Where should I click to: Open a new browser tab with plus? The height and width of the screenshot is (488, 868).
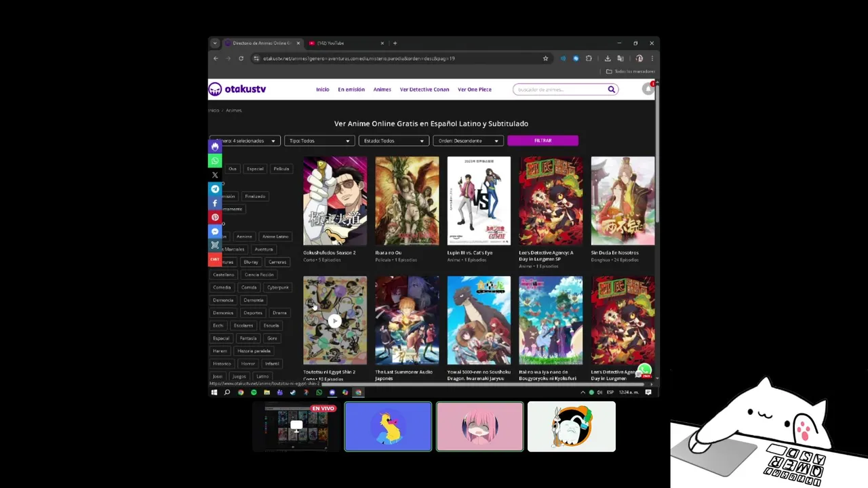click(395, 43)
